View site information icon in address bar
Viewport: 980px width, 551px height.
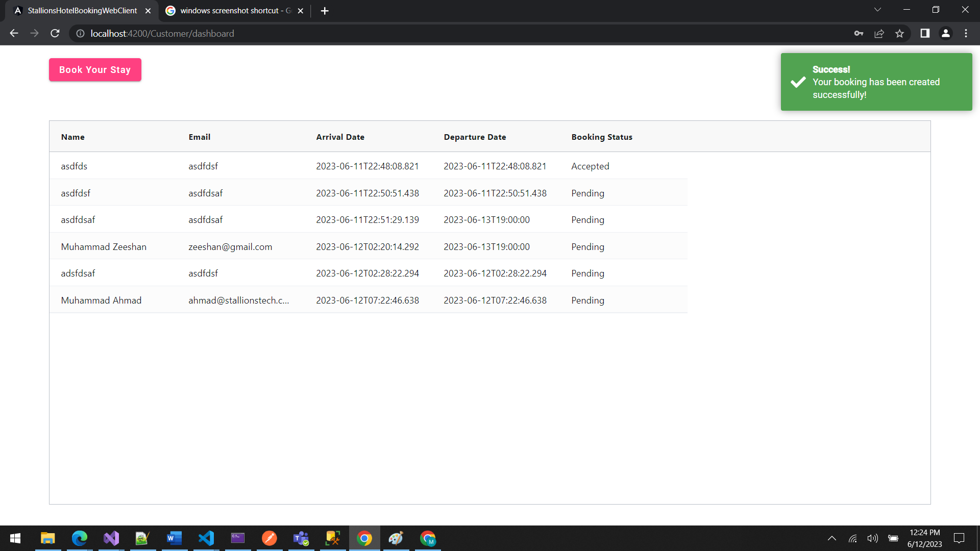[x=80, y=33]
